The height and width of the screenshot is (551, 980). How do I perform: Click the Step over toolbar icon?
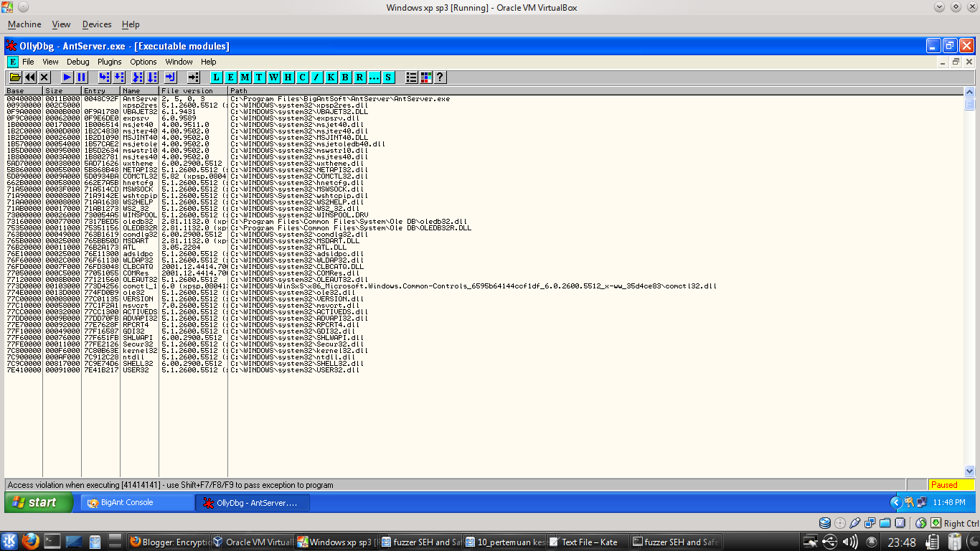click(118, 77)
